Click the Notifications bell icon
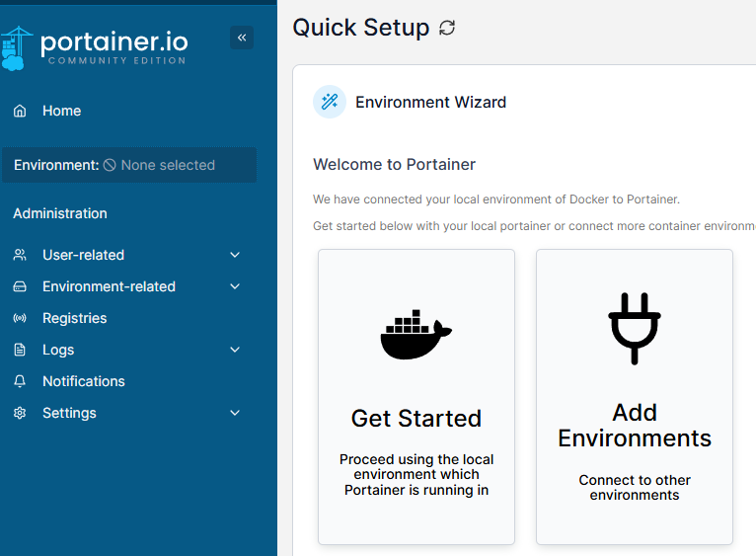This screenshot has height=556, width=756. tap(20, 381)
